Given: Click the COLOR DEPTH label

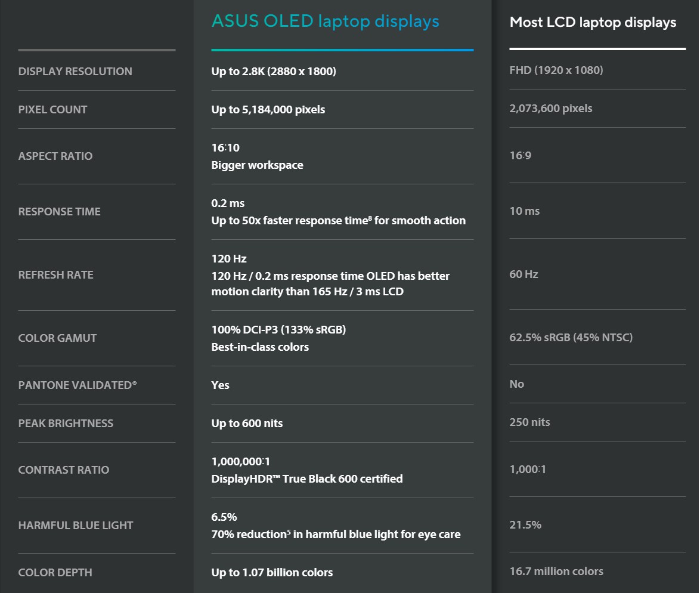Looking at the screenshot, I should point(55,573).
